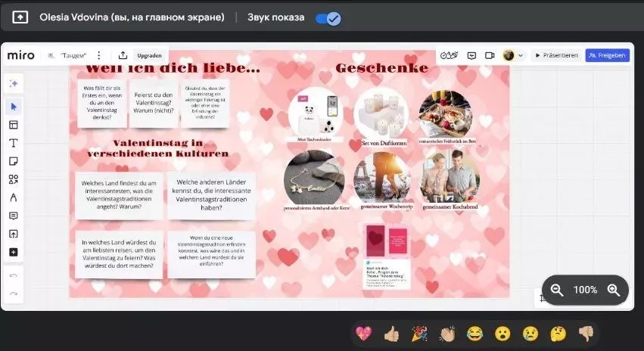This screenshot has width=644, height=351.
Task: Open the timer and activities icon group
Action: (449, 55)
